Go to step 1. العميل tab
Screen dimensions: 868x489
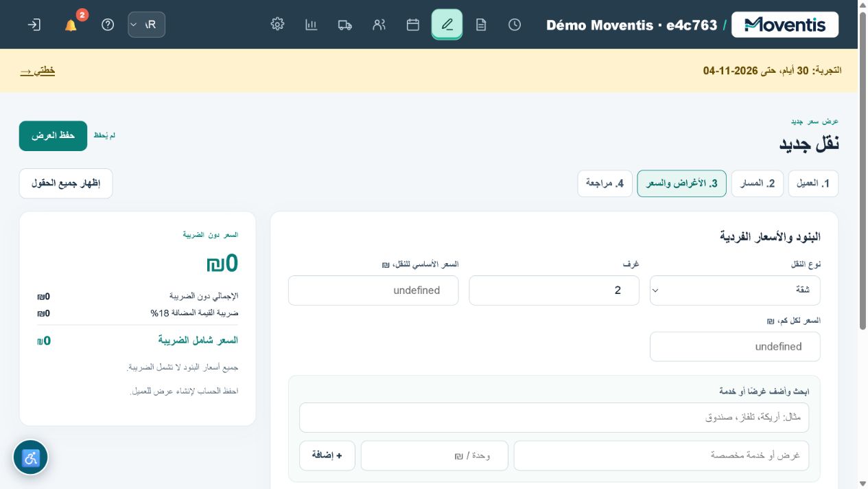pos(813,183)
